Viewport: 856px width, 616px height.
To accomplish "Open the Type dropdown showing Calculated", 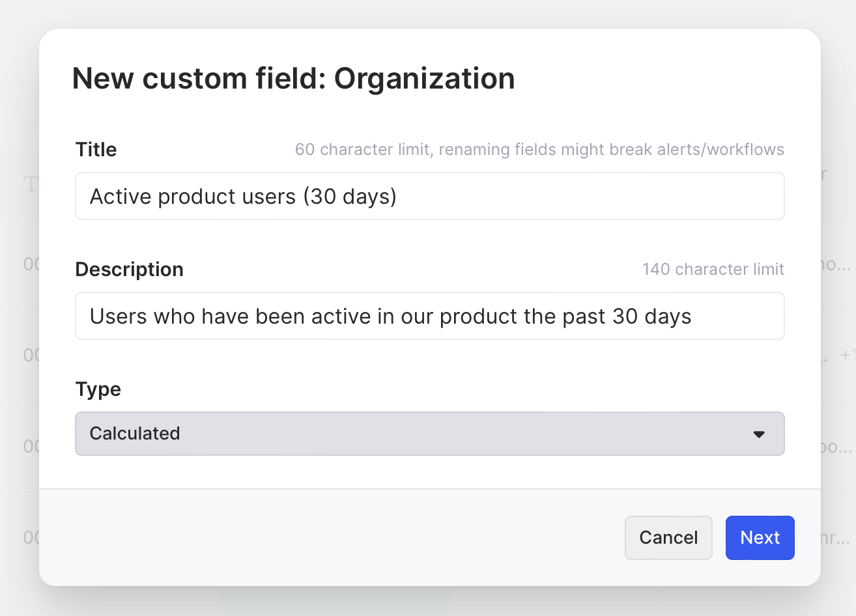I will [430, 434].
